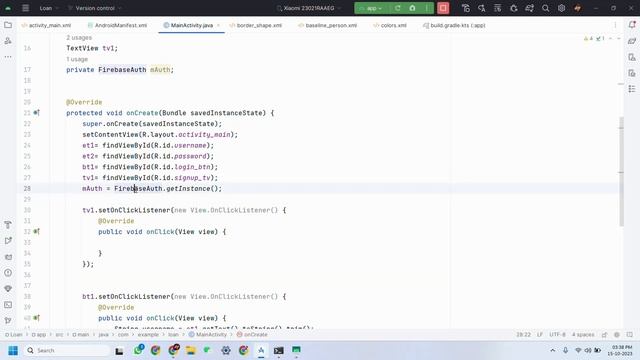Click the debug bug icon in toolbar
The height and width of the screenshot is (360, 640).
412,8
